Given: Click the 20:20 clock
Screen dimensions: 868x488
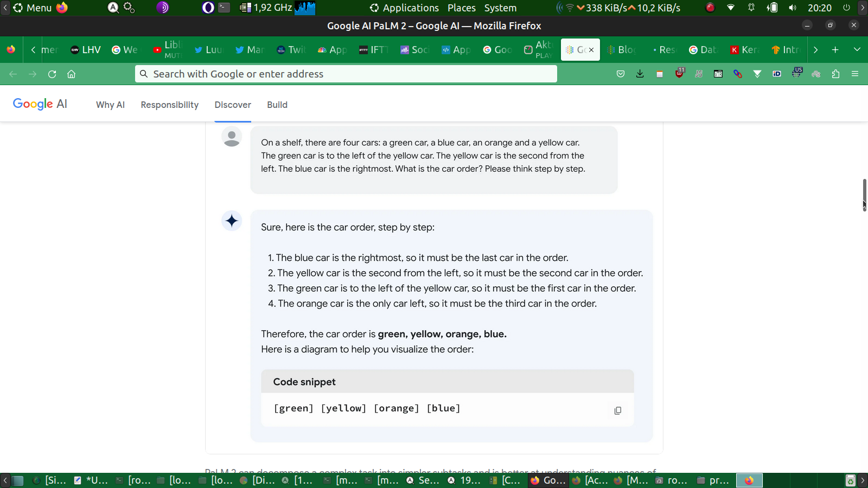Looking at the screenshot, I should pos(819,8).
